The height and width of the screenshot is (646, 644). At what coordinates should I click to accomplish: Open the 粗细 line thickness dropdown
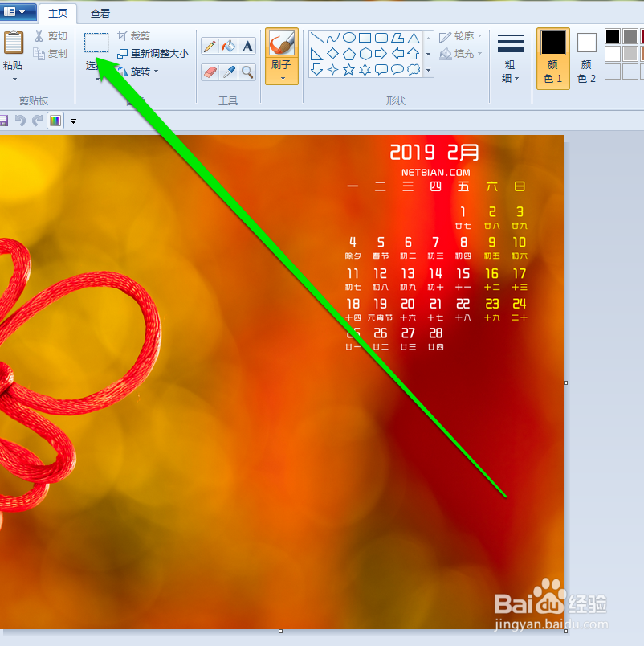pyautogui.click(x=510, y=57)
